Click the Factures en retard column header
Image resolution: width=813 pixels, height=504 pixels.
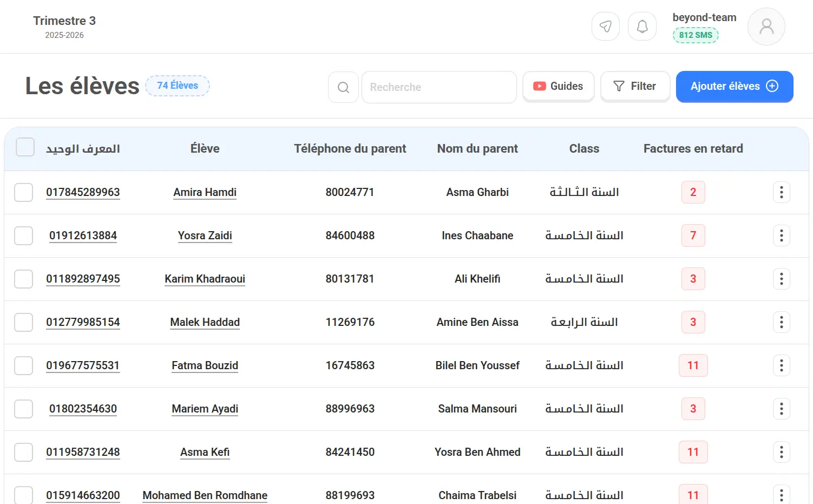(x=693, y=148)
